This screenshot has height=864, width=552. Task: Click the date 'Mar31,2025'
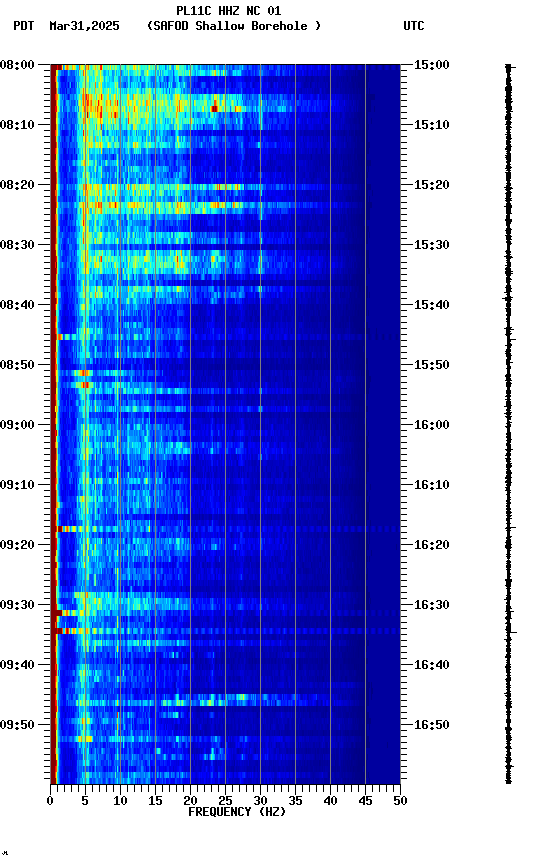[84, 26]
